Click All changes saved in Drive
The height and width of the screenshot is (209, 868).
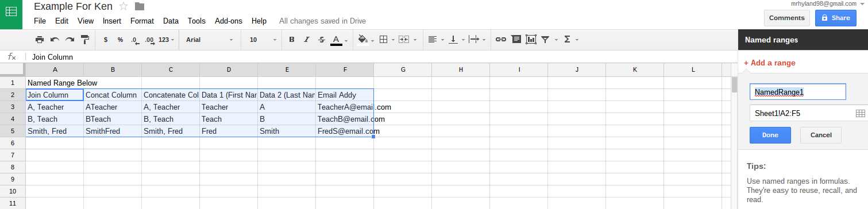click(x=322, y=21)
